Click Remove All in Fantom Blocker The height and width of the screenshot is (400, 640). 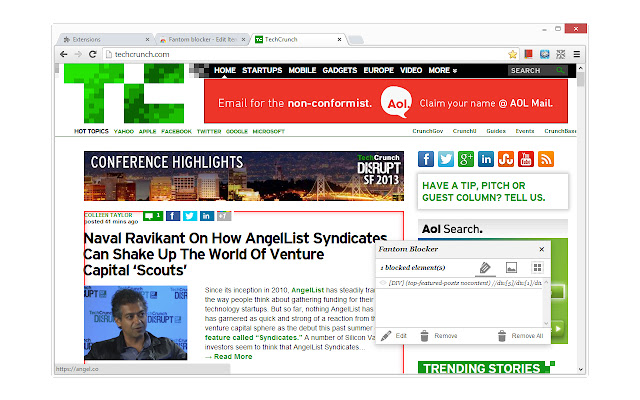520,336
